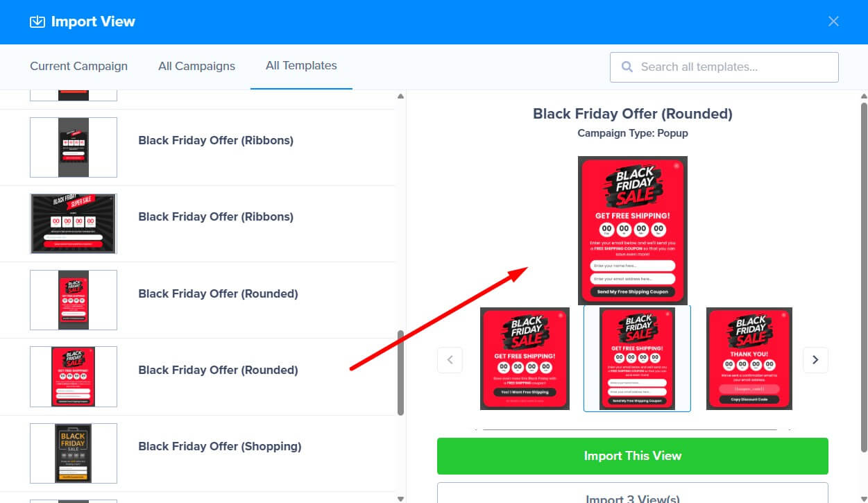Viewport: 868px width, 503px height.
Task: Close the Import View dialog
Action: (x=833, y=22)
